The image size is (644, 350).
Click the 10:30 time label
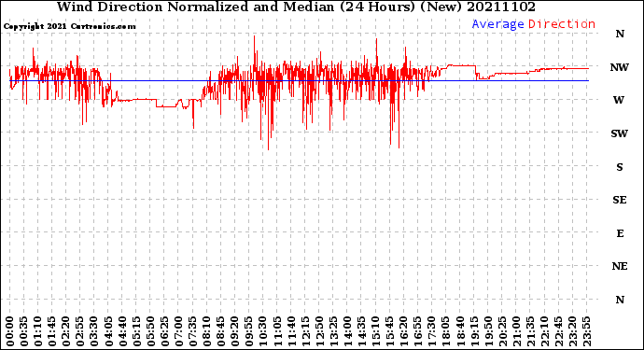click(263, 331)
